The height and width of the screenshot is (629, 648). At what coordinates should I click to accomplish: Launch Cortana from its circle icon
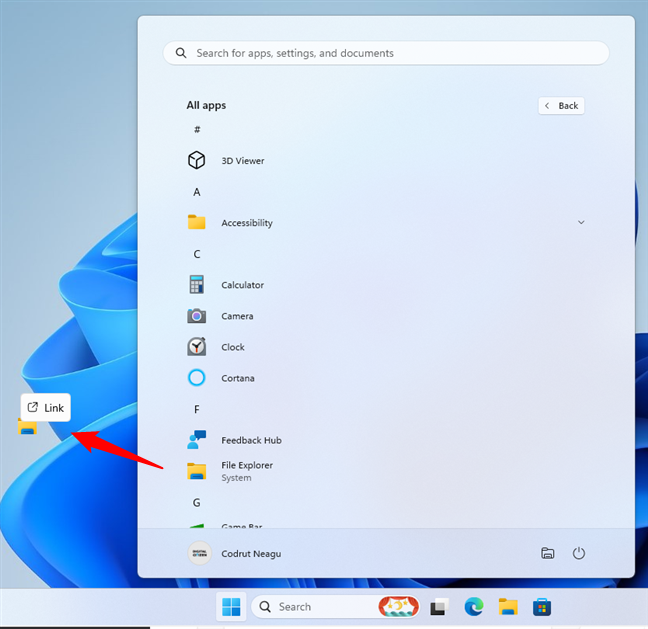click(x=196, y=378)
